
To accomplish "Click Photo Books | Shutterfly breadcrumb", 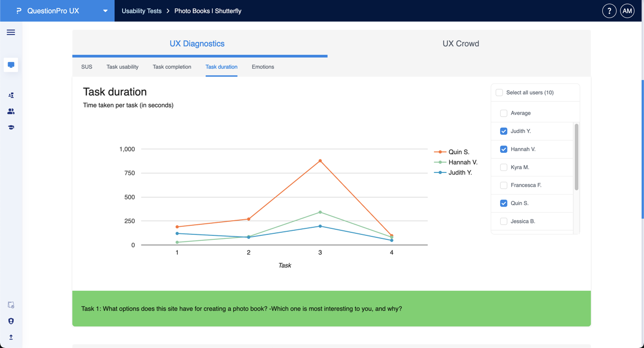I will click(x=208, y=11).
